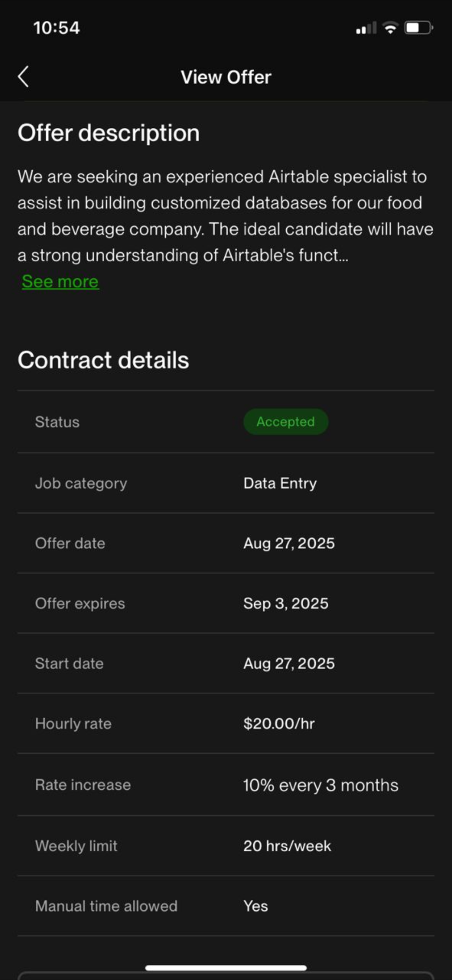
Task: Tap the Start date row value
Action: pos(289,664)
